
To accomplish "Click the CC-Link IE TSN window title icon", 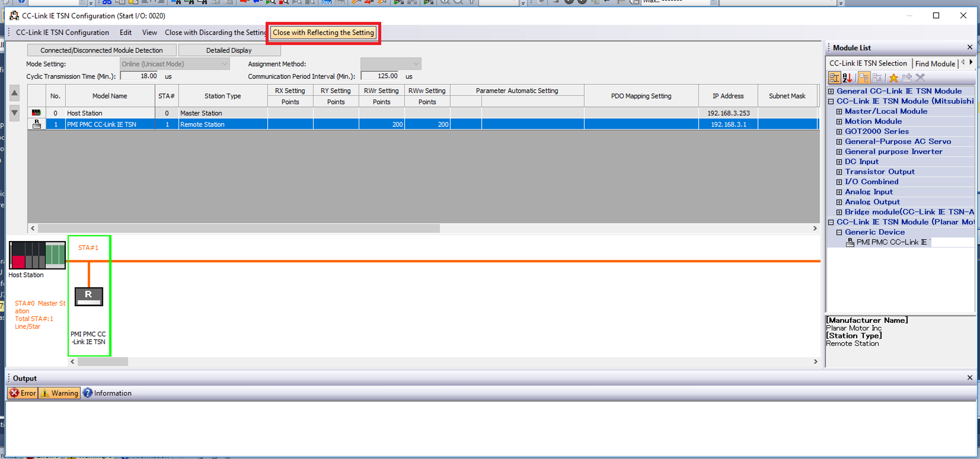I will pos(14,16).
